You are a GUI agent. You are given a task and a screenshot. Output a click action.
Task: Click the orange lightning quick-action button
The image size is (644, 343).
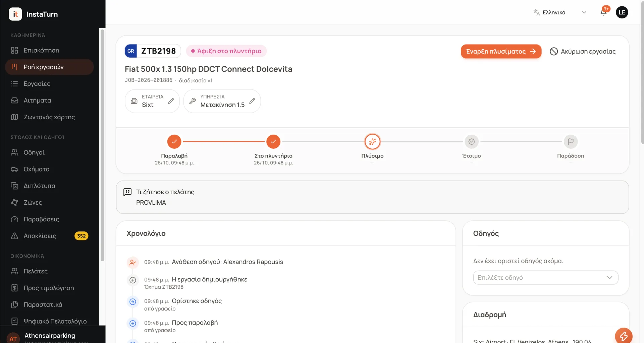point(624,336)
